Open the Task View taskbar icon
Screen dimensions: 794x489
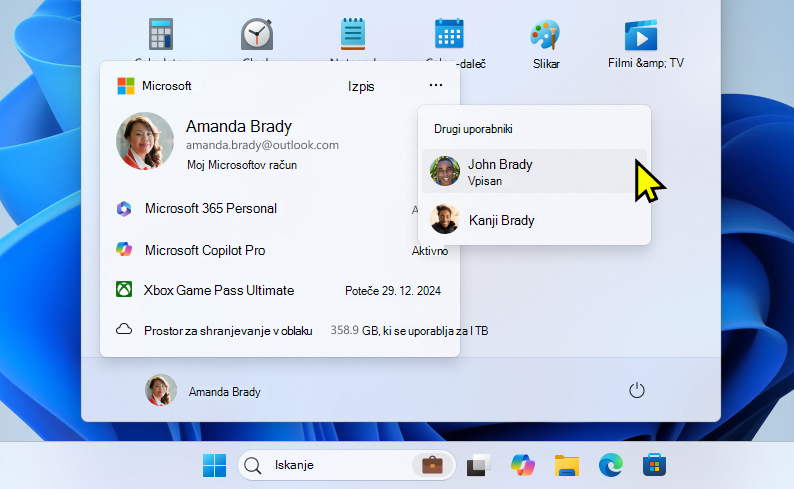[479, 465]
